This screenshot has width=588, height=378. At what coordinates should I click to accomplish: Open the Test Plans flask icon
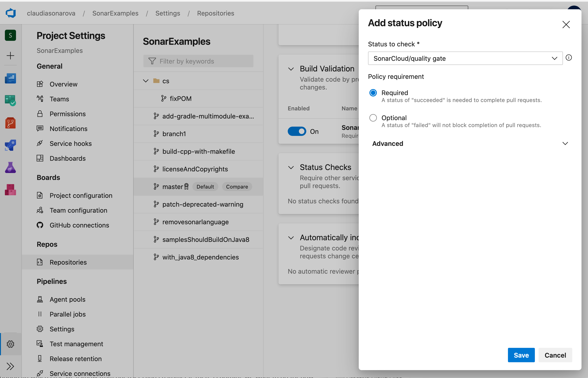[10, 167]
